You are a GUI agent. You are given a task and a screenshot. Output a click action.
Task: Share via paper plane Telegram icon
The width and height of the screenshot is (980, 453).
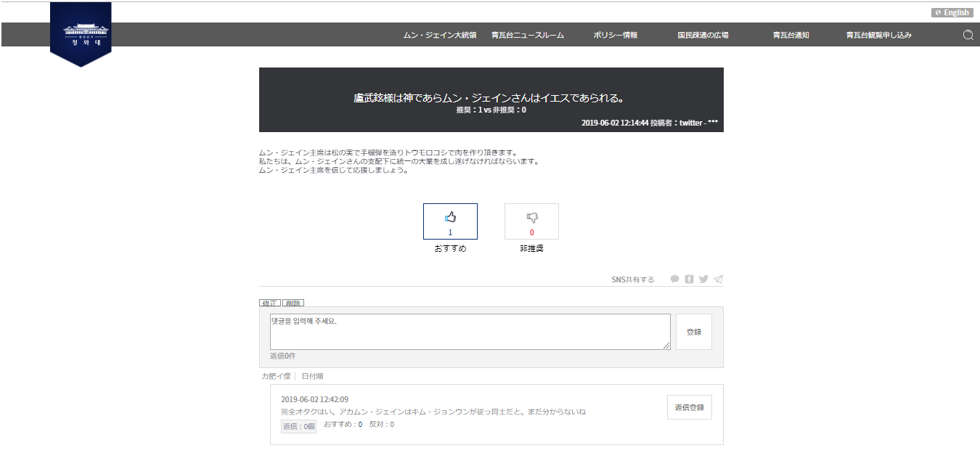pyautogui.click(x=718, y=279)
